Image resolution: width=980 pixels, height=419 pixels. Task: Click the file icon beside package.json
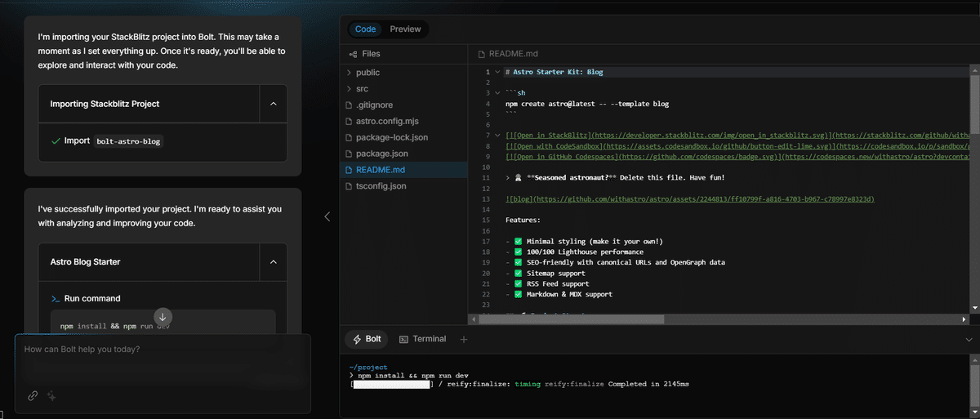pos(349,154)
